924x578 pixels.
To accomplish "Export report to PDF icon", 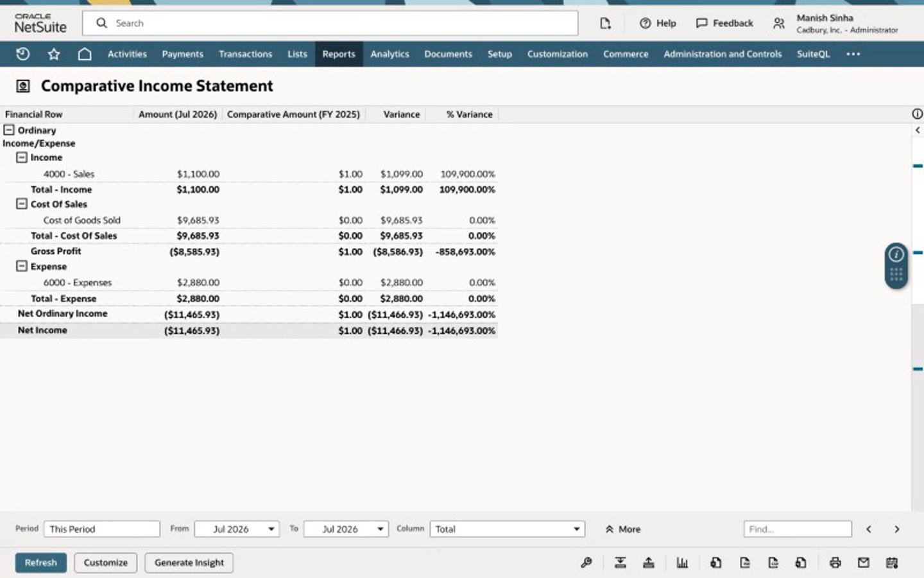I will point(745,563).
